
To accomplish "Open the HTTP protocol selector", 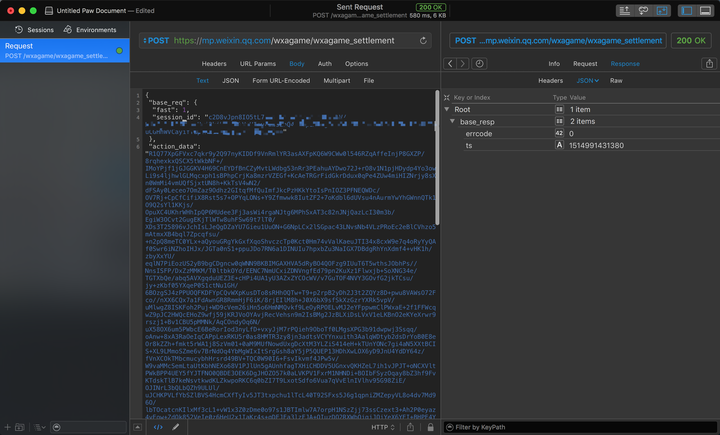I will pos(383,427).
